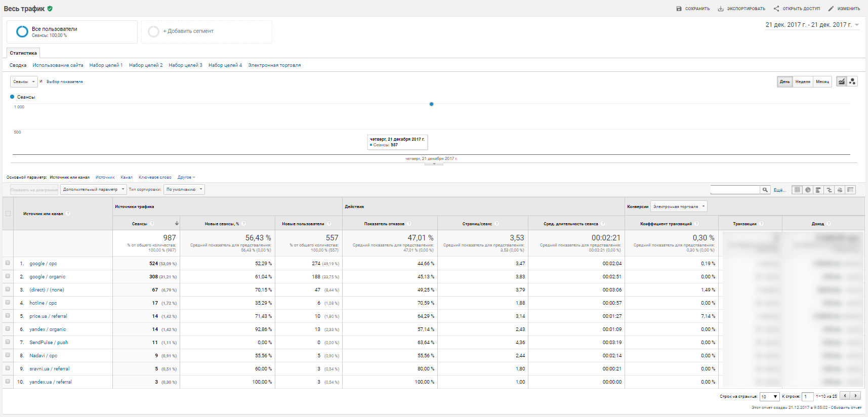Open the Дополнительный параметр dropdown
Viewport: 868px width, 417px height.
point(93,189)
